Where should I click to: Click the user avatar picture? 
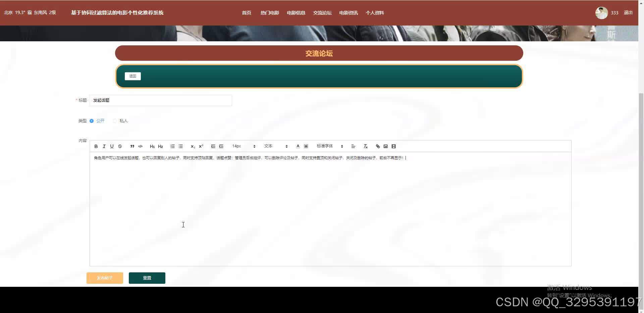(601, 13)
